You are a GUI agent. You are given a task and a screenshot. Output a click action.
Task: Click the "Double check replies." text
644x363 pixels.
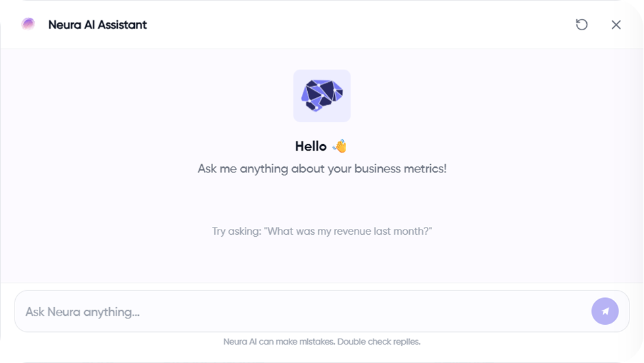click(387, 342)
